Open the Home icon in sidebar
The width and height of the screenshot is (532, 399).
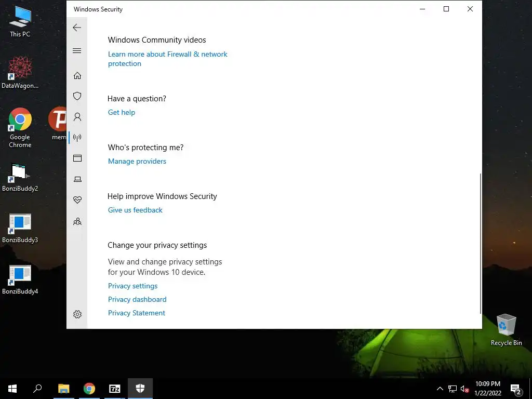pos(77,75)
